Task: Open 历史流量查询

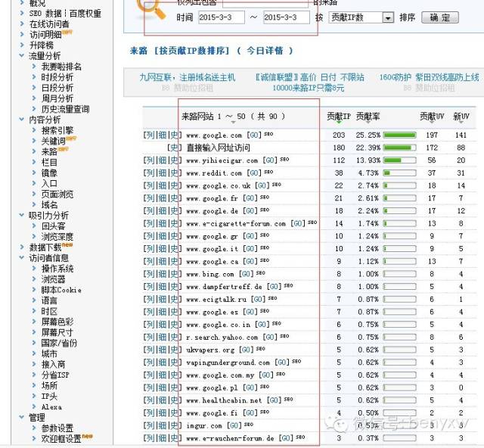Action: pyautogui.click(x=66, y=109)
